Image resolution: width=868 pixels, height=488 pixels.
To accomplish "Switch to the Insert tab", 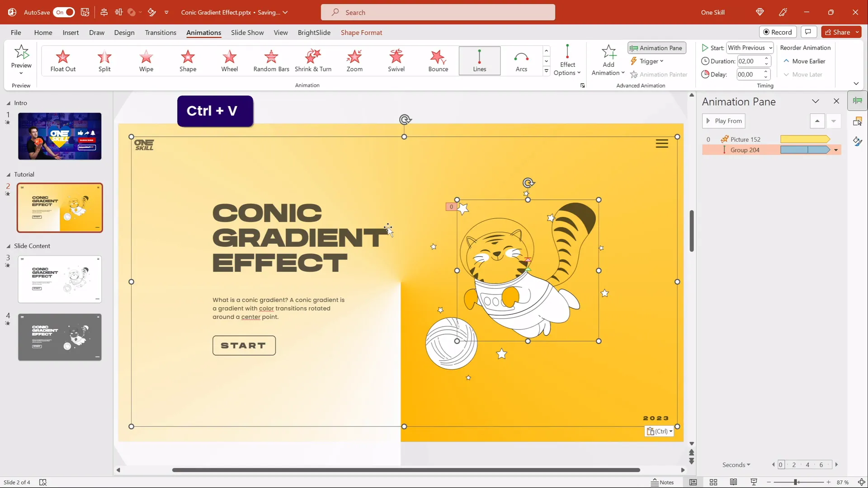I will coord(71,32).
